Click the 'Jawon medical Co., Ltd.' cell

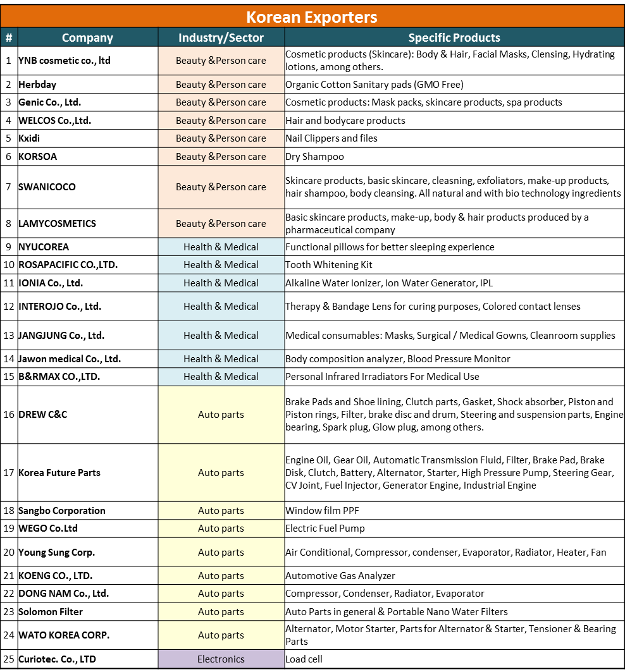(87, 358)
